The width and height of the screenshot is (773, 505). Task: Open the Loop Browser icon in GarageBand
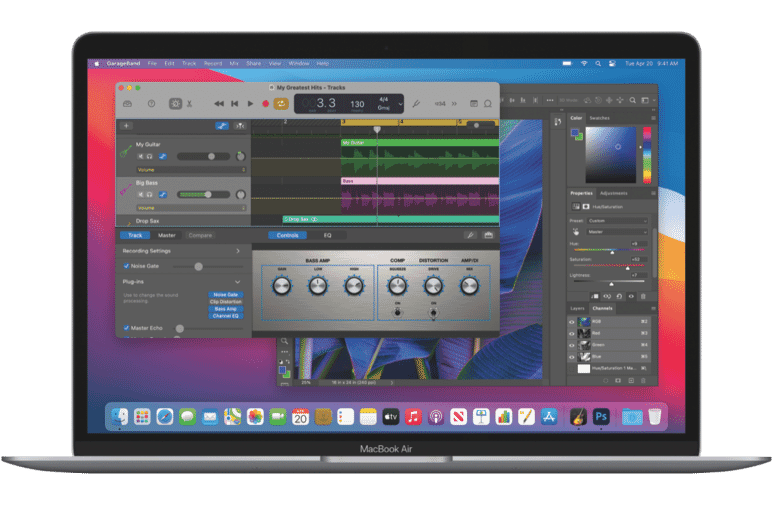pyautogui.click(x=488, y=104)
